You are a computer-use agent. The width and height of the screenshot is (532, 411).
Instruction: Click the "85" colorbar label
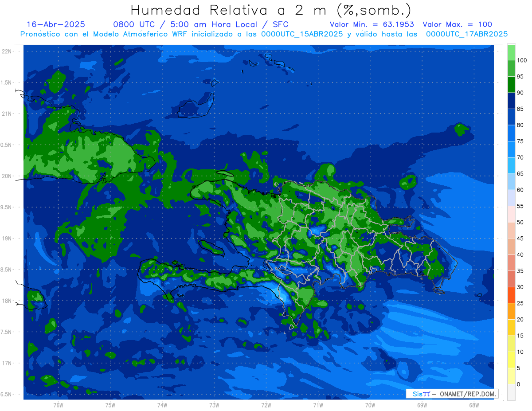click(x=520, y=109)
